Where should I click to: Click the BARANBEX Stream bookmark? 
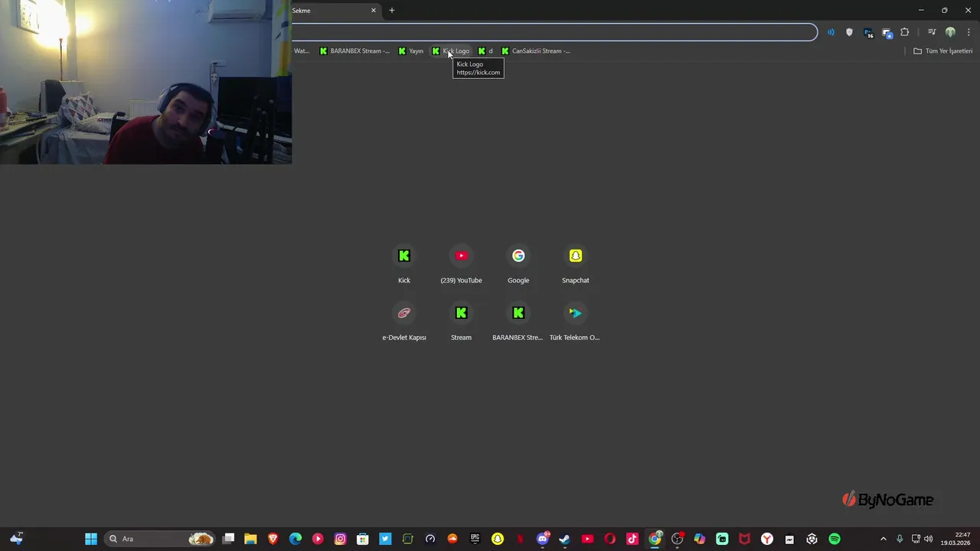click(x=354, y=51)
